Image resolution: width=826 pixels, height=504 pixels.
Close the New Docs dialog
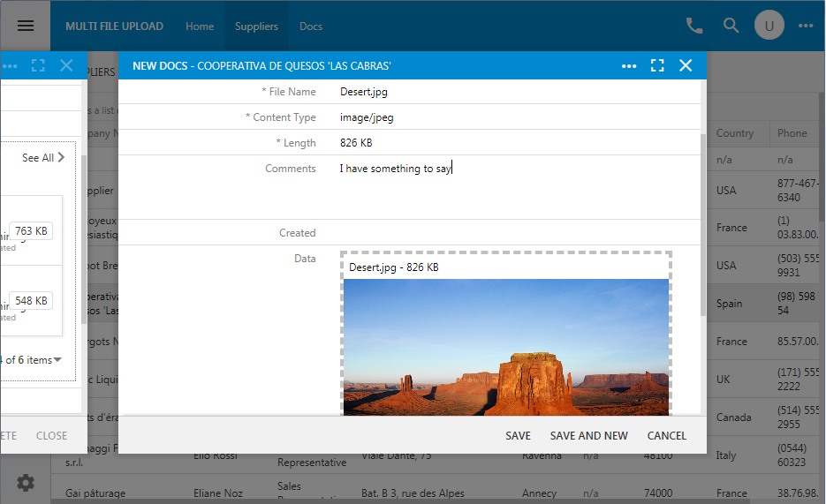(686, 65)
